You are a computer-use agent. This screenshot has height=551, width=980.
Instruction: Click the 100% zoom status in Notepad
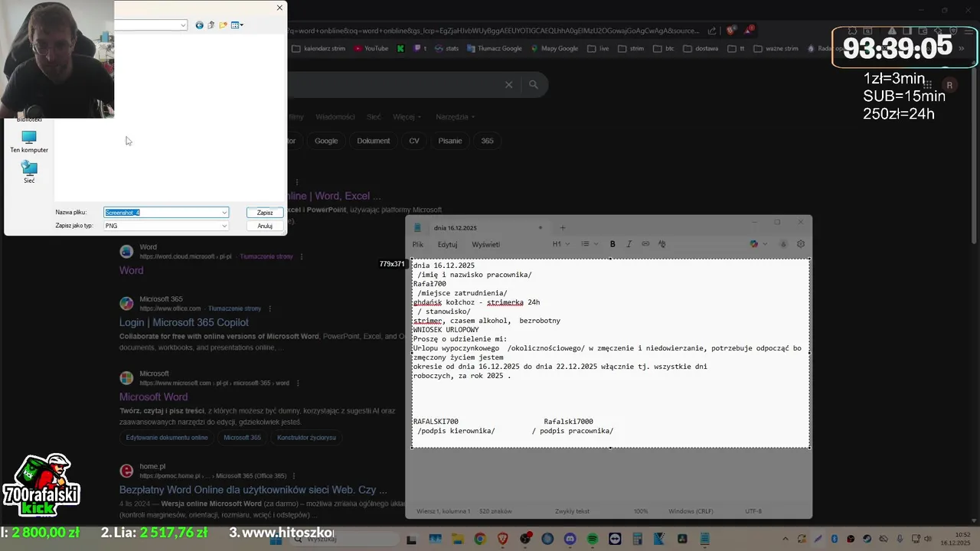641,511
